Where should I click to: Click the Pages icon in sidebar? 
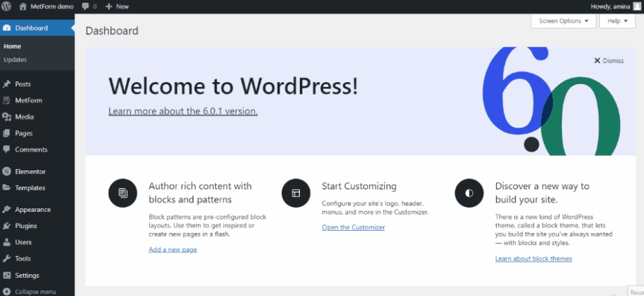(6, 133)
